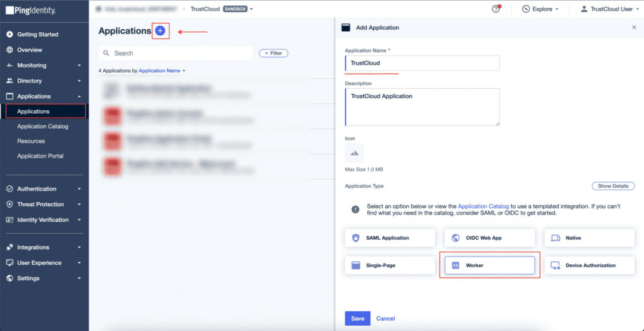Select the OIDC Web App type
Image resolution: width=644 pixels, height=331 pixels.
click(490, 238)
